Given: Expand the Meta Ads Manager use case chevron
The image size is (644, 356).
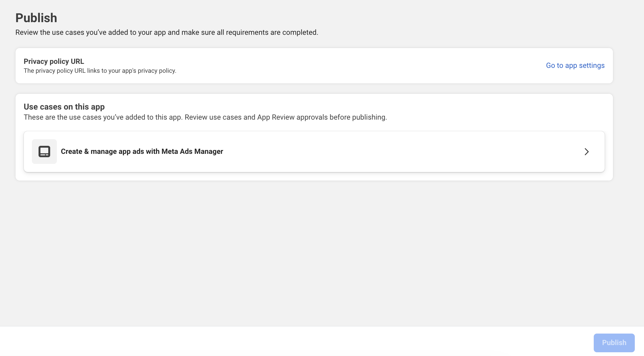Looking at the screenshot, I should (x=587, y=152).
